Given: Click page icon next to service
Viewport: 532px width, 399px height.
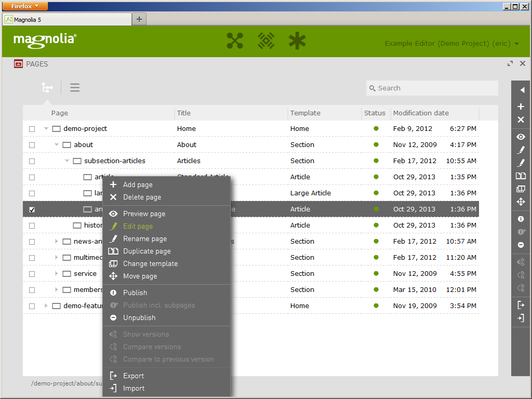Looking at the screenshot, I should pos(67,274).
